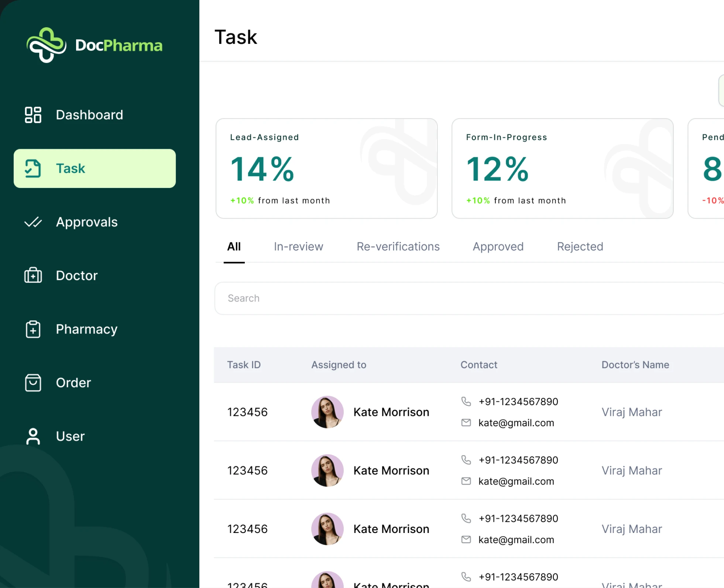Click Kate Morrison avatar in third row
This screenshot has width=724, height=588.
(327, 529)
